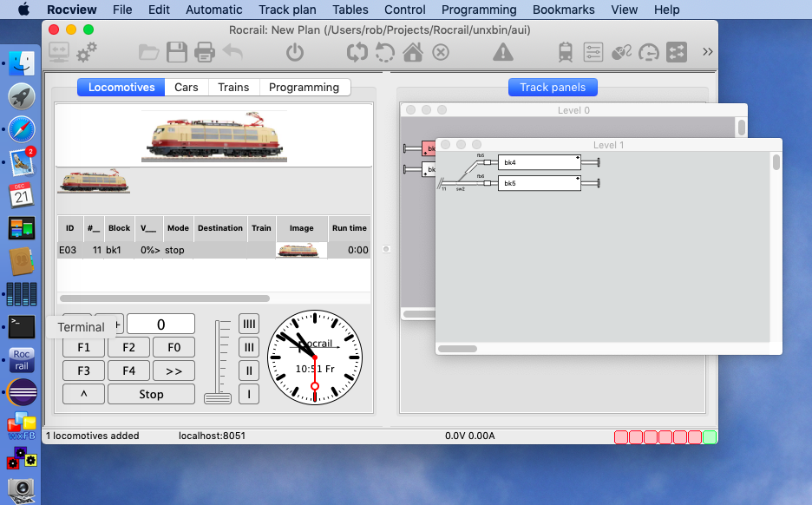Click the home icon in toolbar
Screen dimensions: 812x505
point(413,53)
